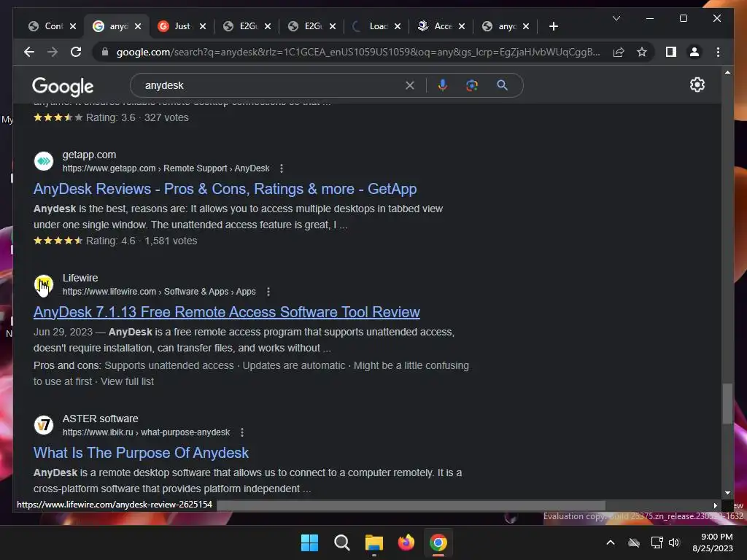747x560 pixels.
Task: Open more options for Lifewire result
Action: (268, 292)
